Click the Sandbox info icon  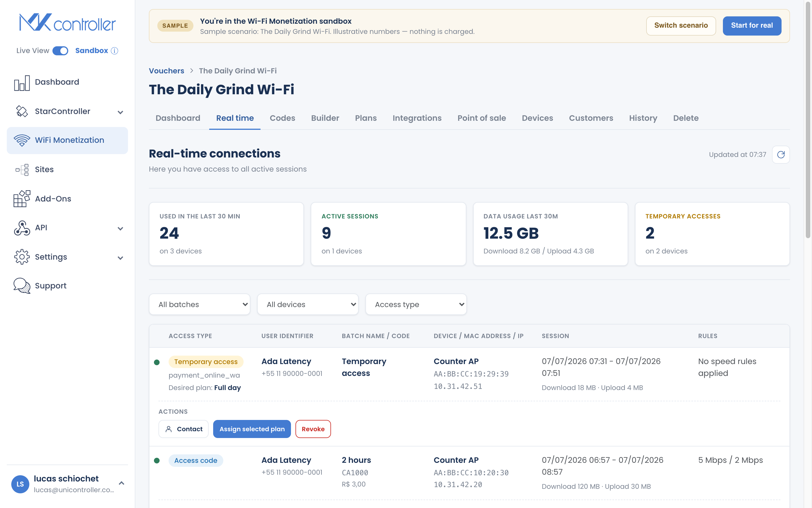pos(115,51)
